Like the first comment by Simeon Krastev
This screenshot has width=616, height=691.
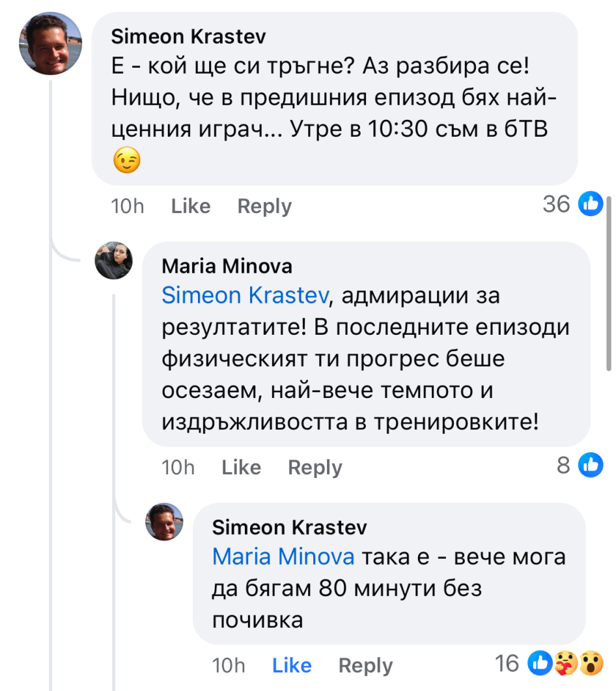(x=190, y=206)
